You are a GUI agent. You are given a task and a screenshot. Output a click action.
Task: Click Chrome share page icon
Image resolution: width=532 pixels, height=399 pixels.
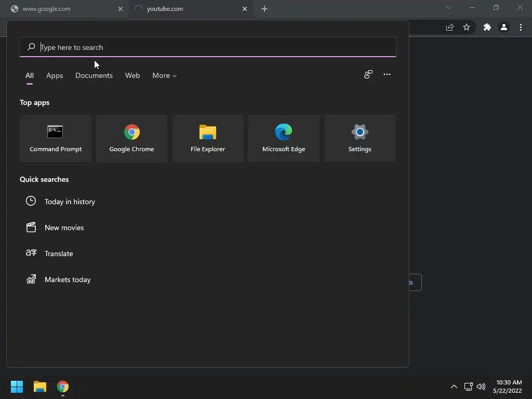pos(450,28)
